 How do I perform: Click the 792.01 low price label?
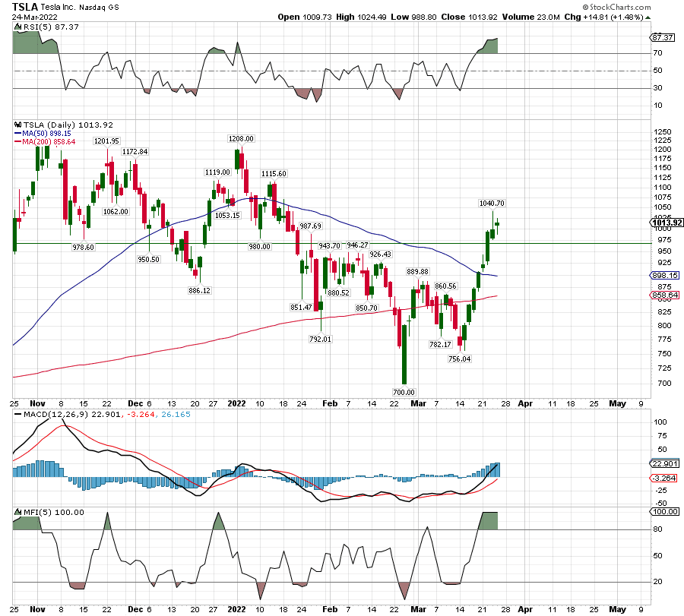320,339
